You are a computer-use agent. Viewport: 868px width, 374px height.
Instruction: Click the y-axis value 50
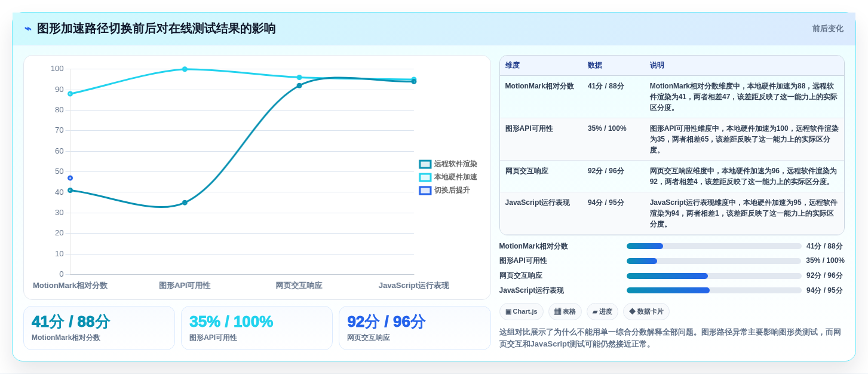tap(59, 171)
